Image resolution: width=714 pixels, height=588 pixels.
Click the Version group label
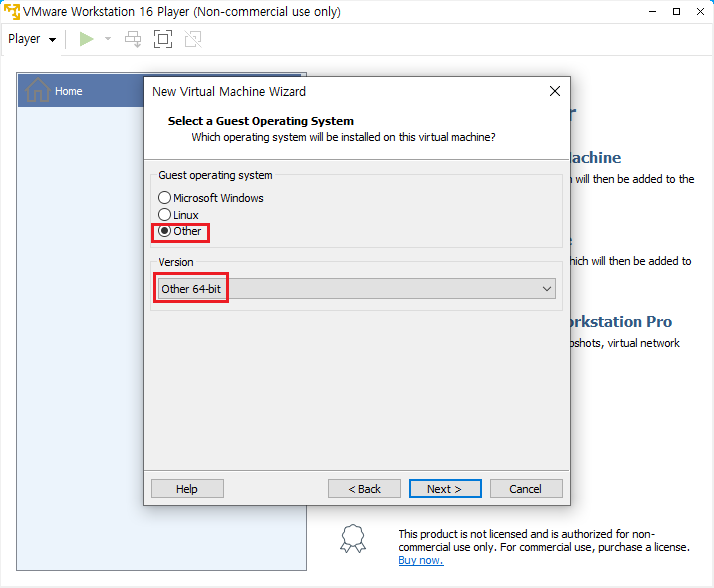(x=176, y=262)
